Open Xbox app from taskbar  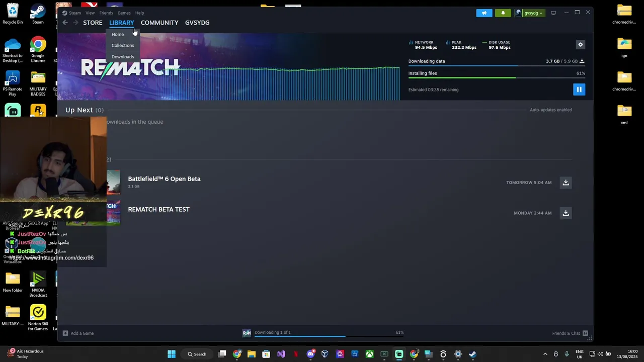coord(369,354)
